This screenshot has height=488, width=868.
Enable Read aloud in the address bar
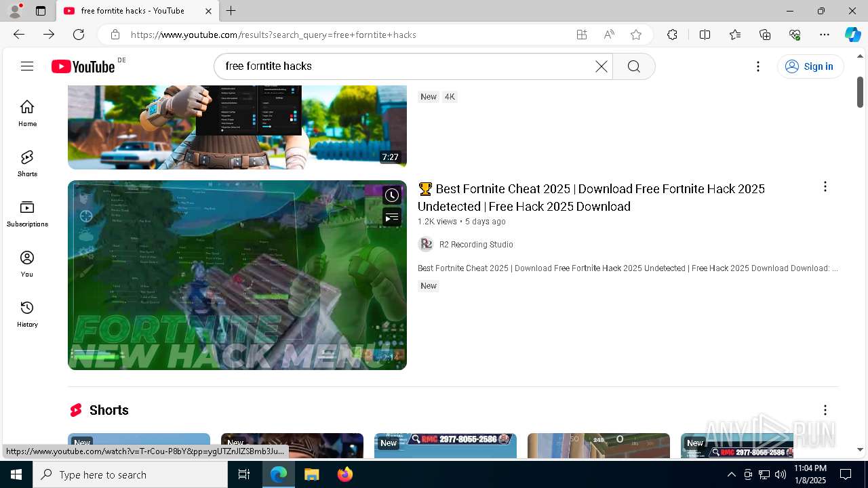609,35
